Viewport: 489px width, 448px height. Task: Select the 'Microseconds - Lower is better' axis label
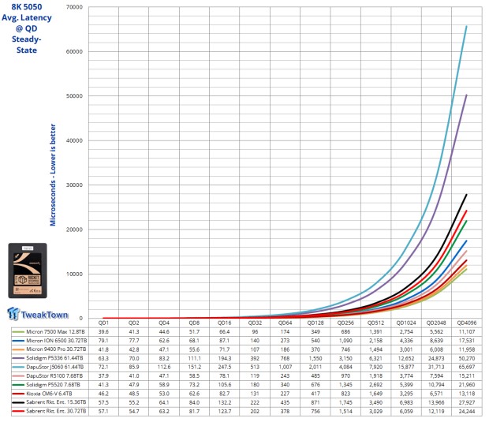[x=53, y=175]
